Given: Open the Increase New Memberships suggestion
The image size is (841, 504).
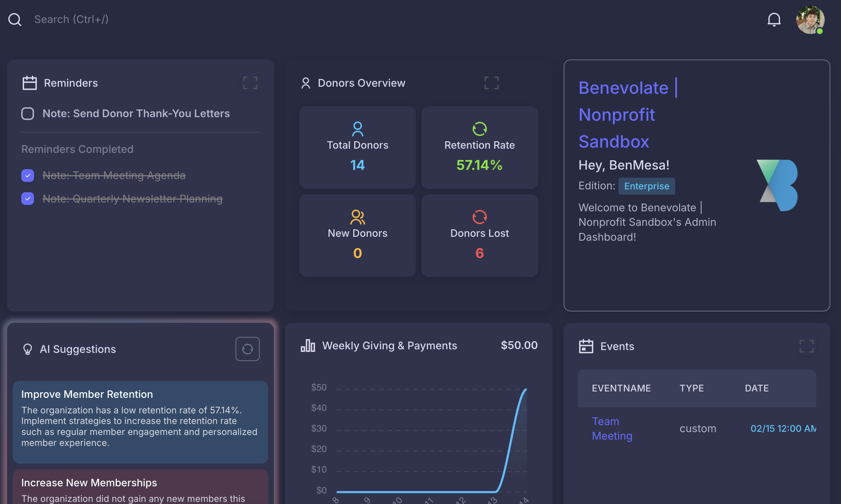Looking at the screenshot, I should [140, 487].
